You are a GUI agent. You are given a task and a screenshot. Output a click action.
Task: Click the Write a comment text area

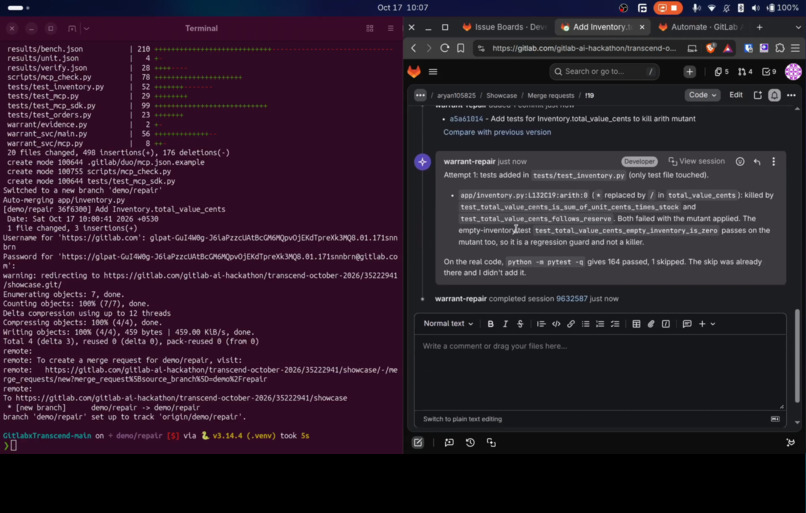[x=600, y=371]
